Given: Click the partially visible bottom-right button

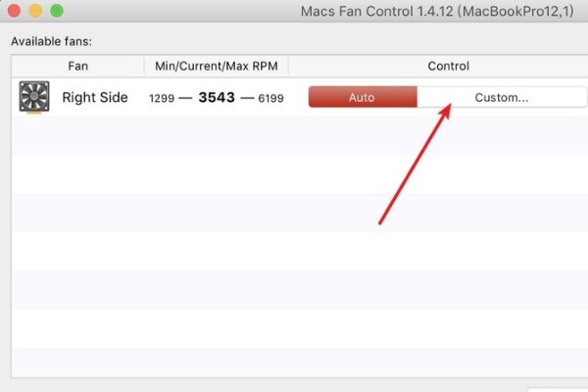Looking at the screenshot, I should (559, 388).
